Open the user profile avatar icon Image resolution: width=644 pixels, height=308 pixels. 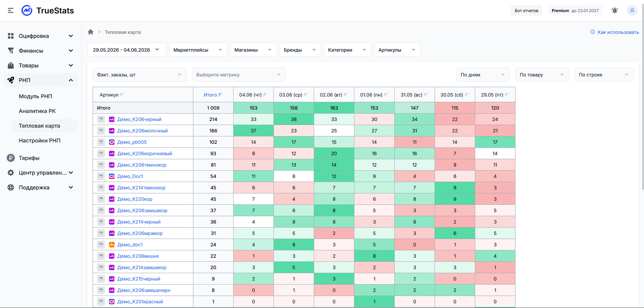tap(632, 10)
